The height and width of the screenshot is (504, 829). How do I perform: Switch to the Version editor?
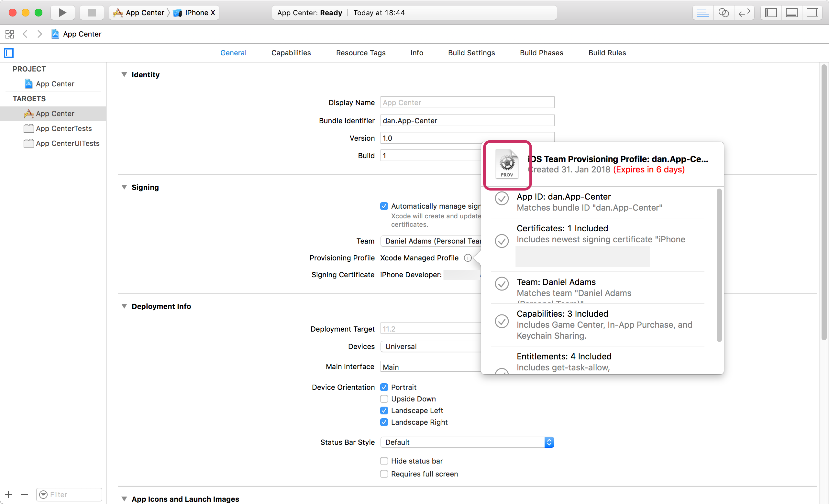[744, 13]
